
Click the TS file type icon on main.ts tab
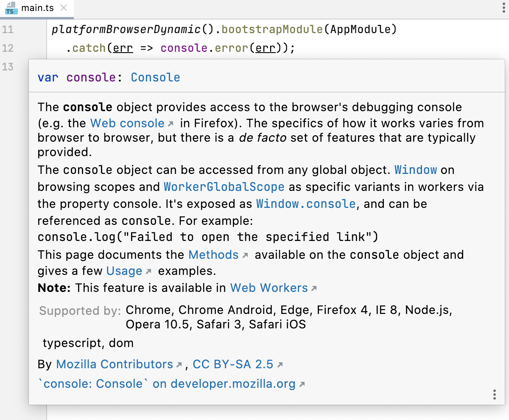(x=10, y=8)
